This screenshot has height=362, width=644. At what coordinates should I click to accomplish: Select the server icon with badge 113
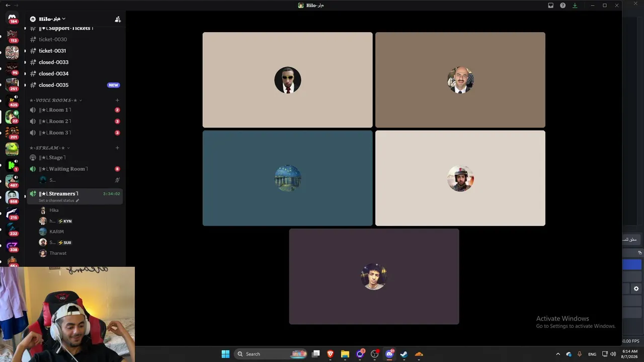(x=12, y=36)
